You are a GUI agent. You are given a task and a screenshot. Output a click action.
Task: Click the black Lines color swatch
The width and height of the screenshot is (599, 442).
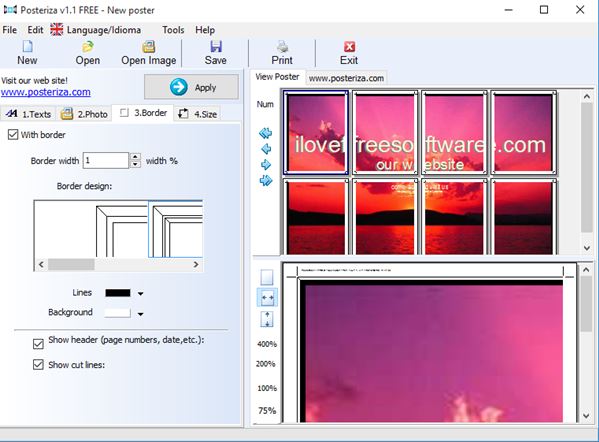pos(118,293)
